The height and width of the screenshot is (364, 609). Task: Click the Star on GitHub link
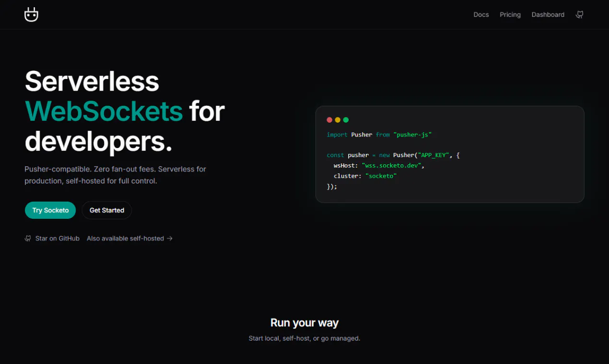coord(52,238)
